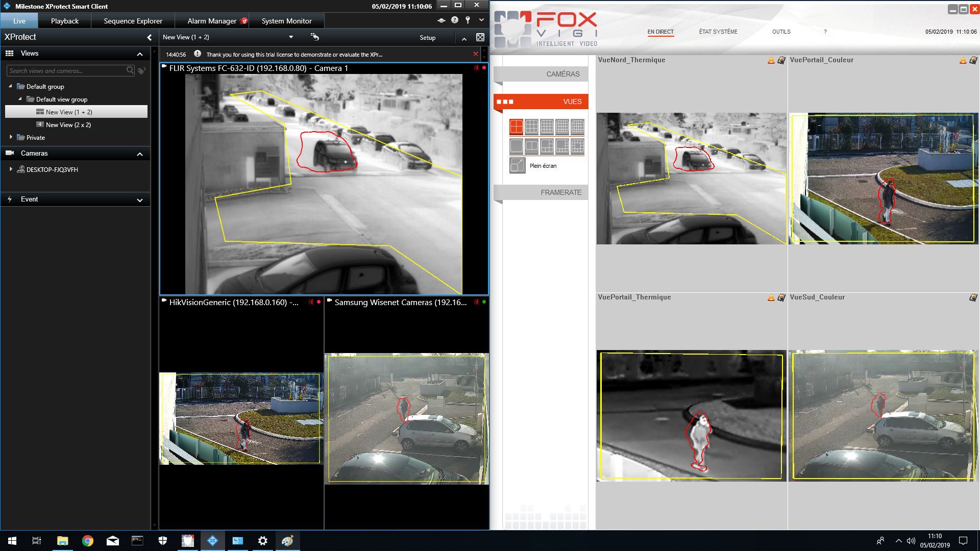
Task: Click the filter icon next to view search
Action: [142, 71]
